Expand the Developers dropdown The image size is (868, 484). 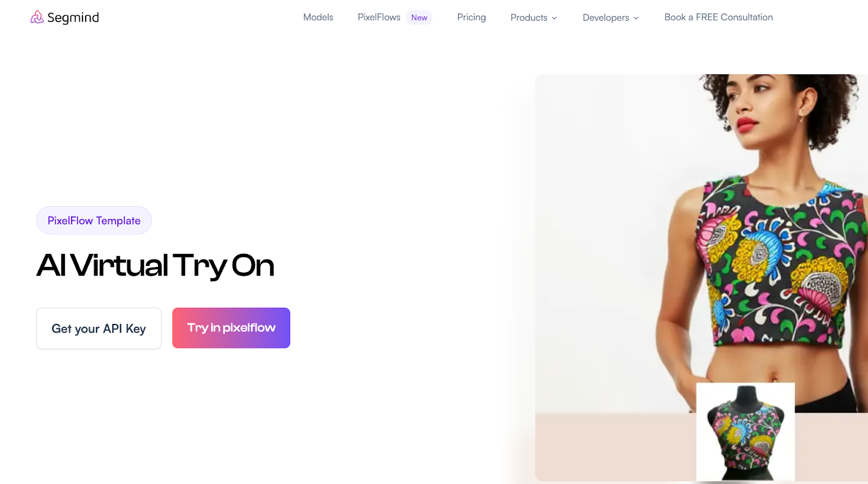611,17
